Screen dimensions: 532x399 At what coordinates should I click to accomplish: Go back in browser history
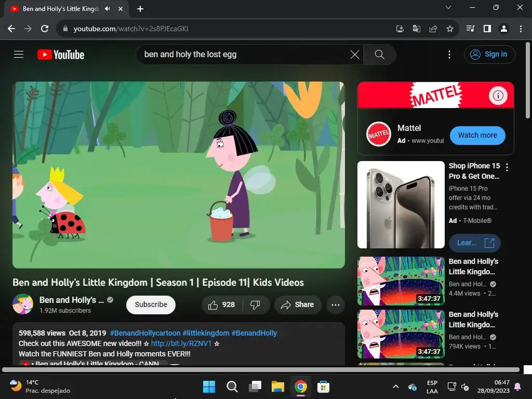[11, 29]
